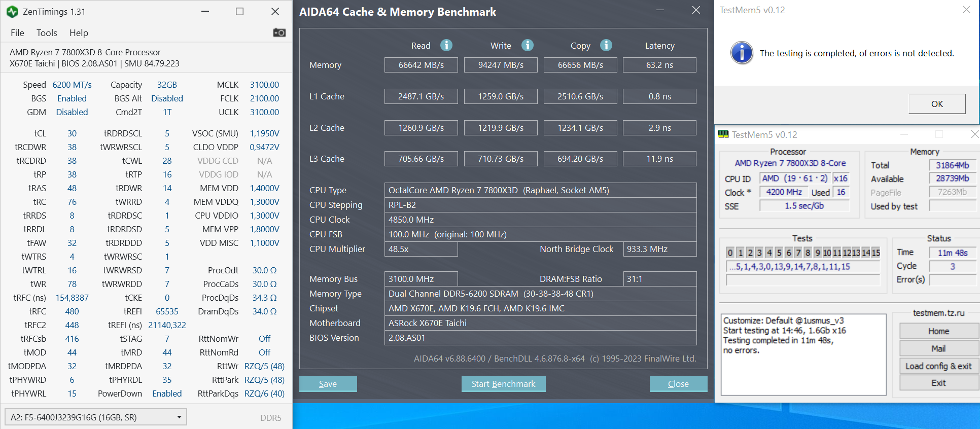Click the TestMem5 Clock value "4200 MHz"

point(784,192)
